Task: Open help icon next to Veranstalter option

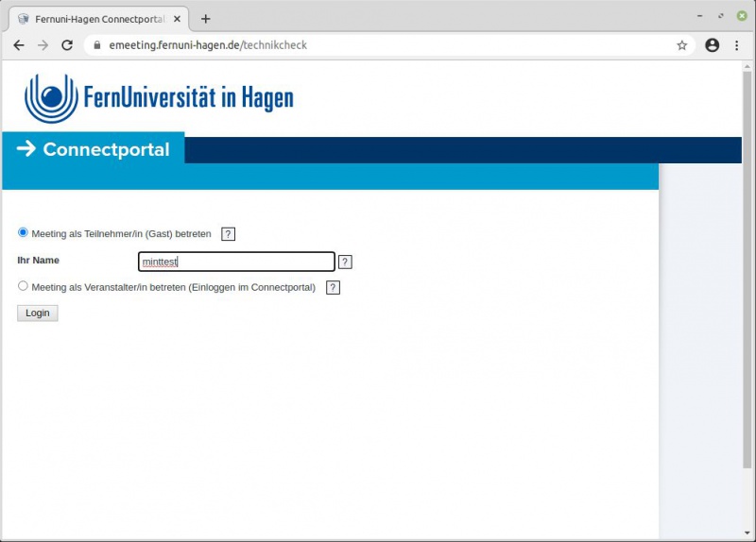Action: pyautogui.click(x=333, y=288)
